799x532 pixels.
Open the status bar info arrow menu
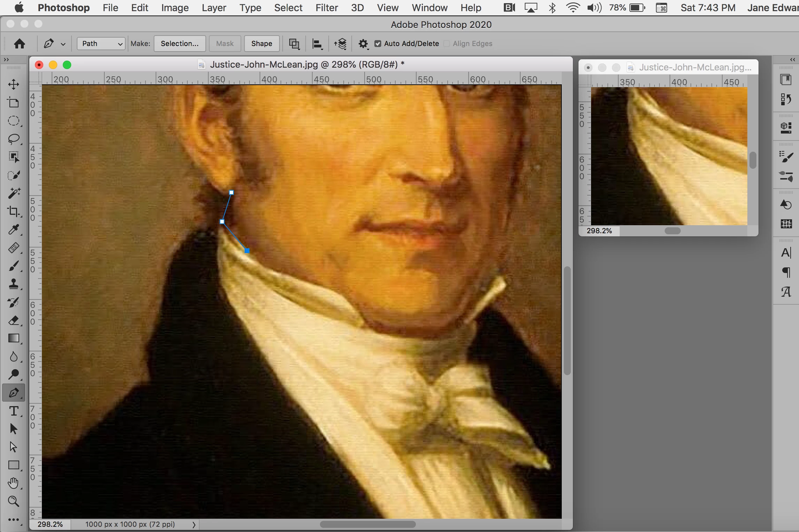[x=194, y=525]
